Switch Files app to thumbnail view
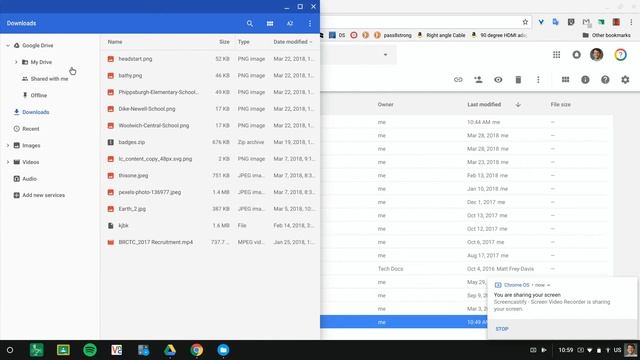The height and width of the screenshot is (360, 640). click(270, 24)
